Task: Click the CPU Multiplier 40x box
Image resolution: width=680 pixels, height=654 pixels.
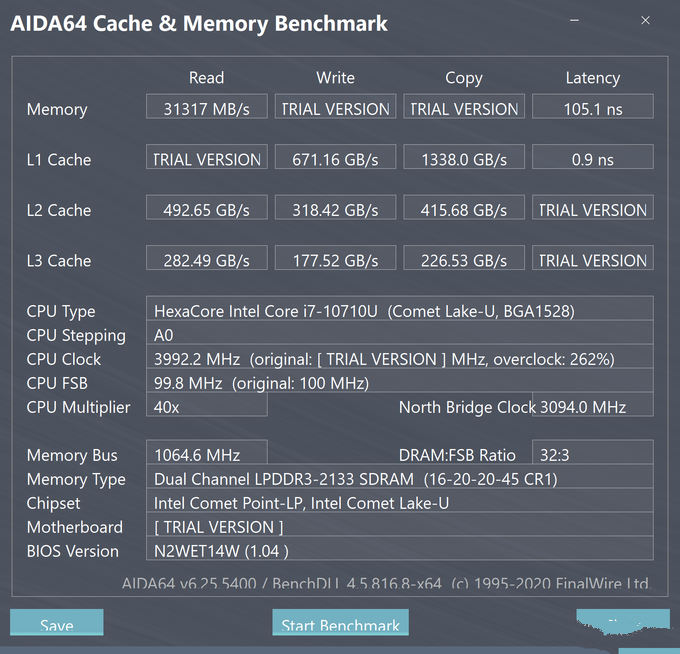Action: click(x=206, y=405)
